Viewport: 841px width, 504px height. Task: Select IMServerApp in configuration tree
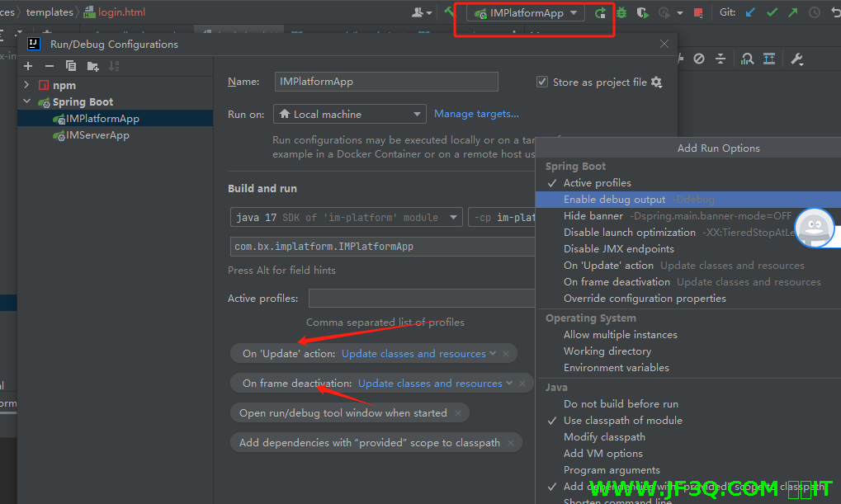coord(97,135)
